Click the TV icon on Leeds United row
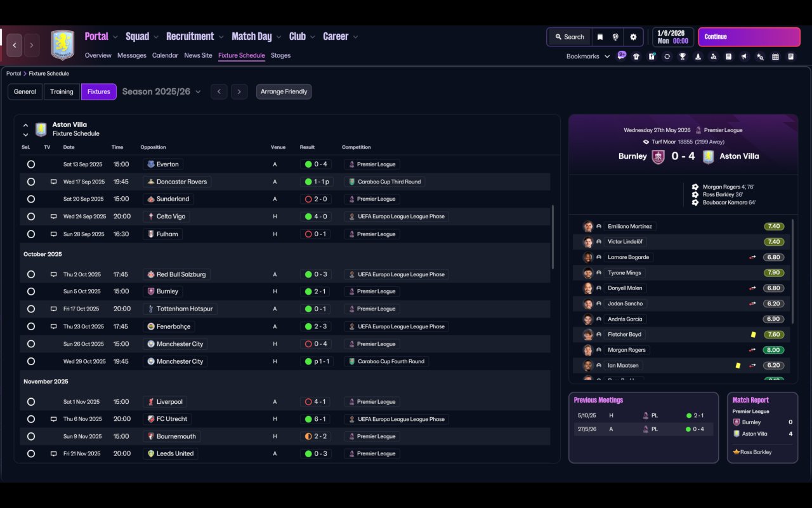This screenshot has height=508, width=812. coord(53,454)
